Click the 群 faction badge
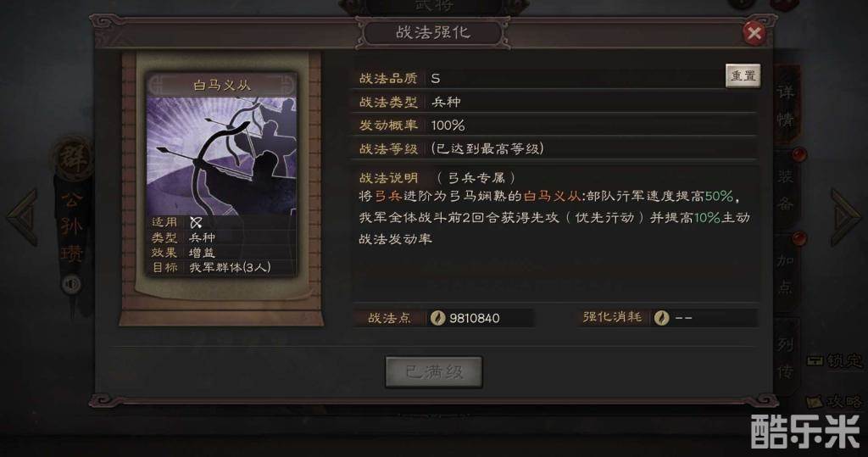868x457 pixels. tap(73, 159)
